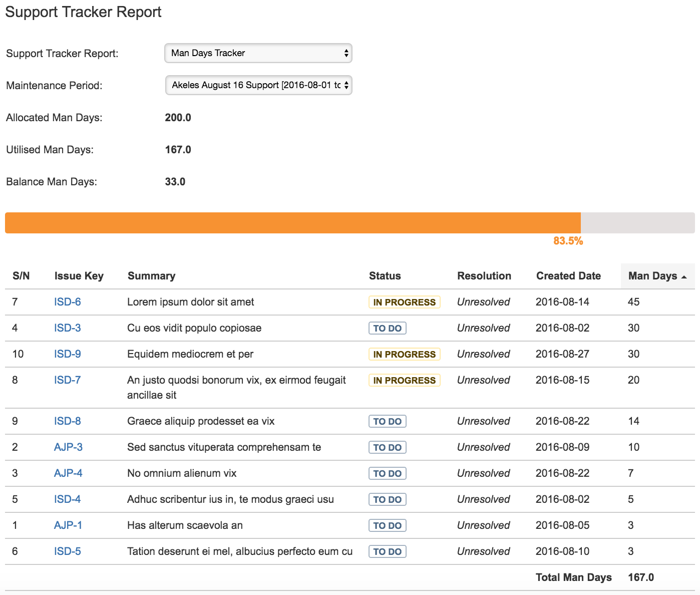Screen dimensions: 700x595
Task: Sort table by Created Date column
Action: [568, 276]
